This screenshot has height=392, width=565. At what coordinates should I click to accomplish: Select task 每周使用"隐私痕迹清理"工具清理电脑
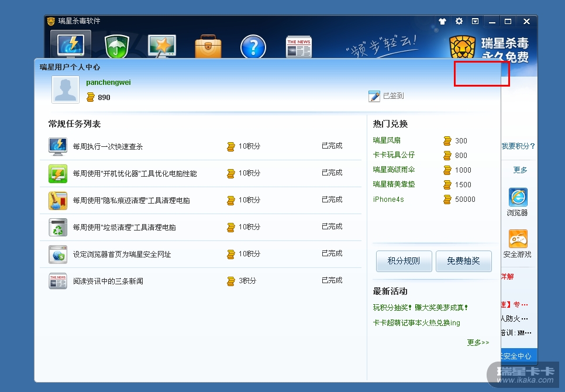131,200
